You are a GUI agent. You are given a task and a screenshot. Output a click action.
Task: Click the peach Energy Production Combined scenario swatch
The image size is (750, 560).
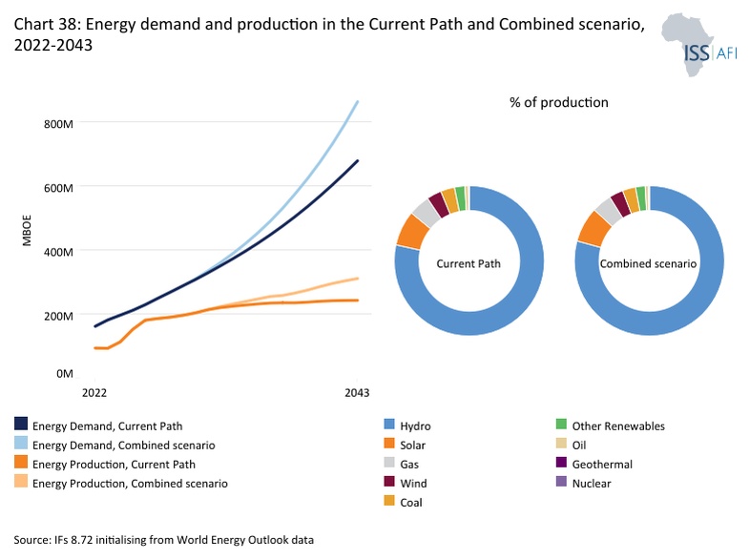(x=21, y=481)
